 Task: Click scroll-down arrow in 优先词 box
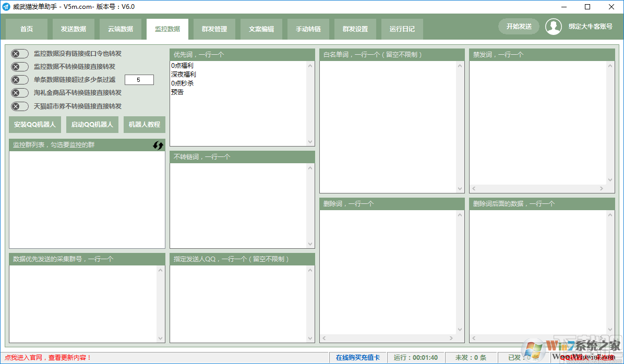[310, 142]
